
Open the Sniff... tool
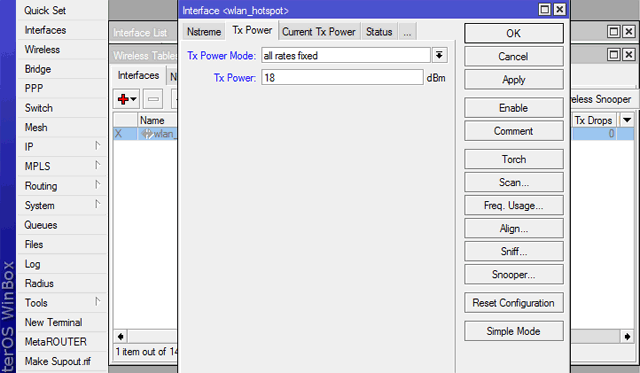pyautogui.click(x=513, y=251)
